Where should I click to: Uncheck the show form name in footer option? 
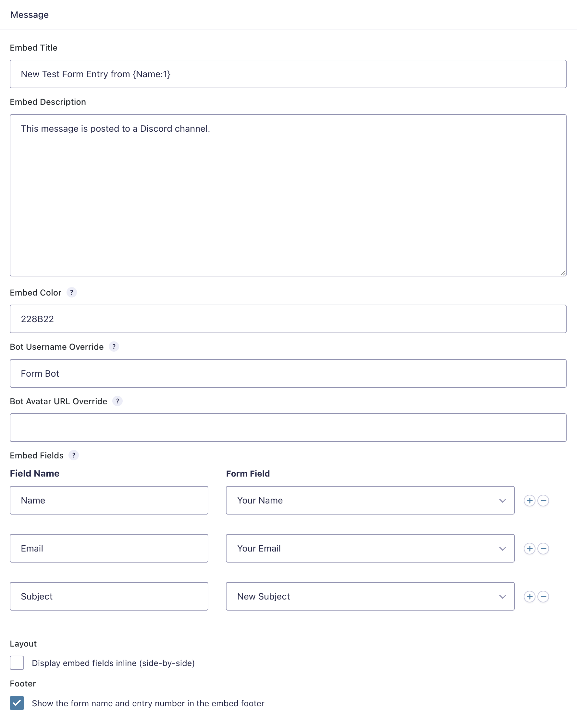point(17,703)
